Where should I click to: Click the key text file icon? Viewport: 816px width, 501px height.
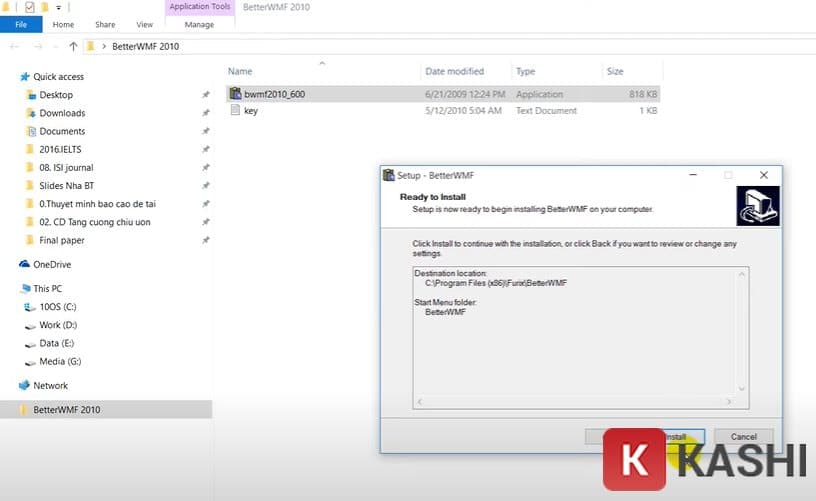[x=235, y=110]
